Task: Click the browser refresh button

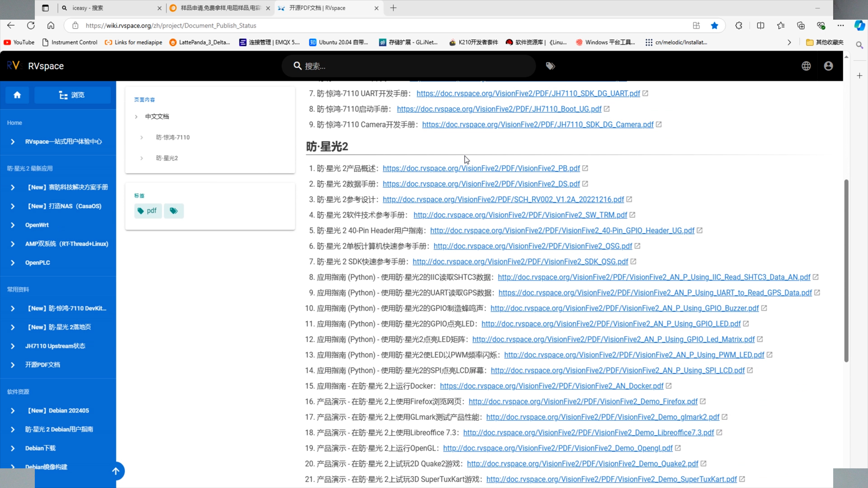Action: click(31, 26)
